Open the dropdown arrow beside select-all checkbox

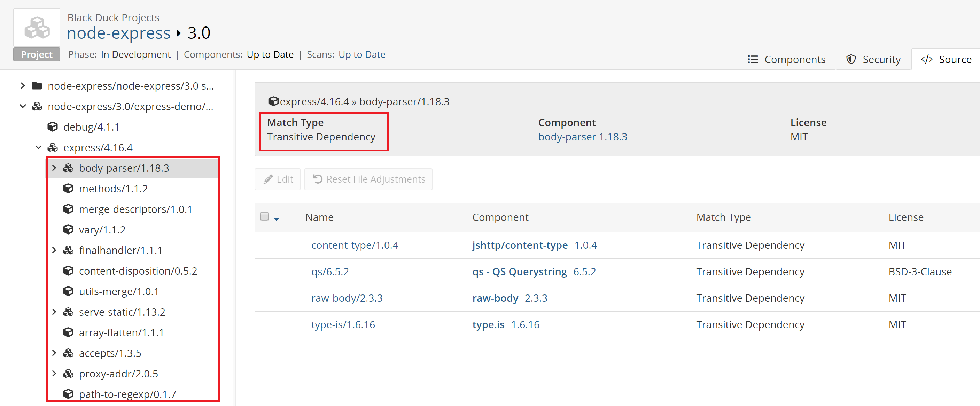pos(277,219)
